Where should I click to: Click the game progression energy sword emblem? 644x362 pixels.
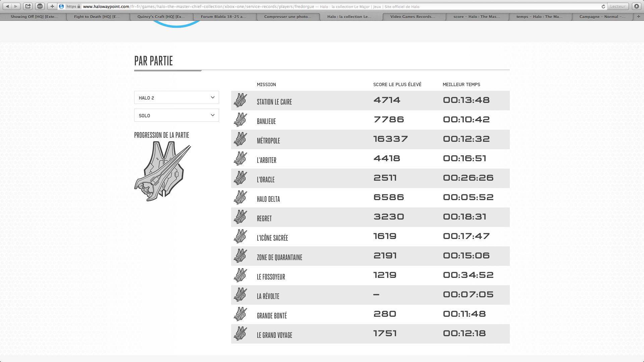(163, 171)
